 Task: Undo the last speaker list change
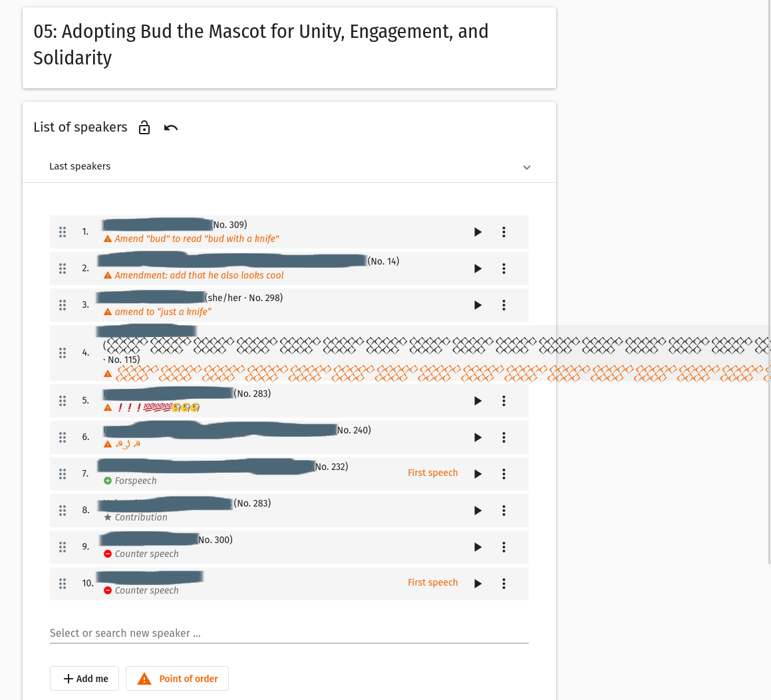(170, 127)
